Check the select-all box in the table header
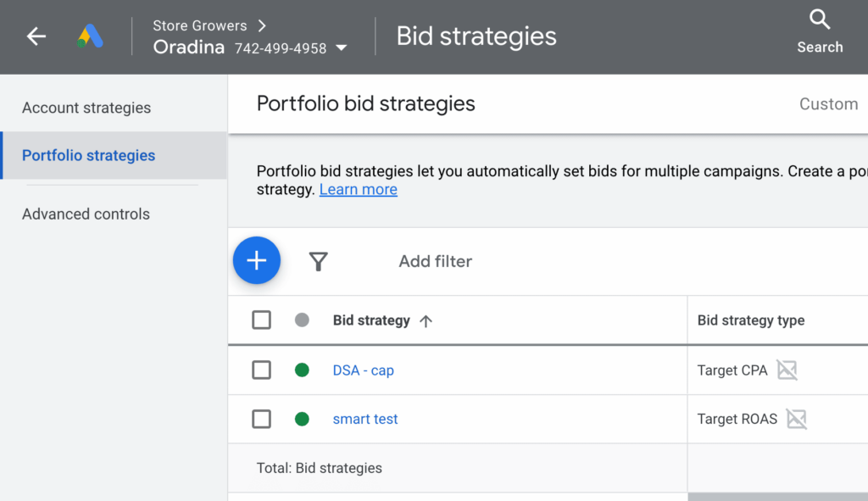The width and height of the screenshot is (868, 501). pyautogui.click(x=261, y=320)
